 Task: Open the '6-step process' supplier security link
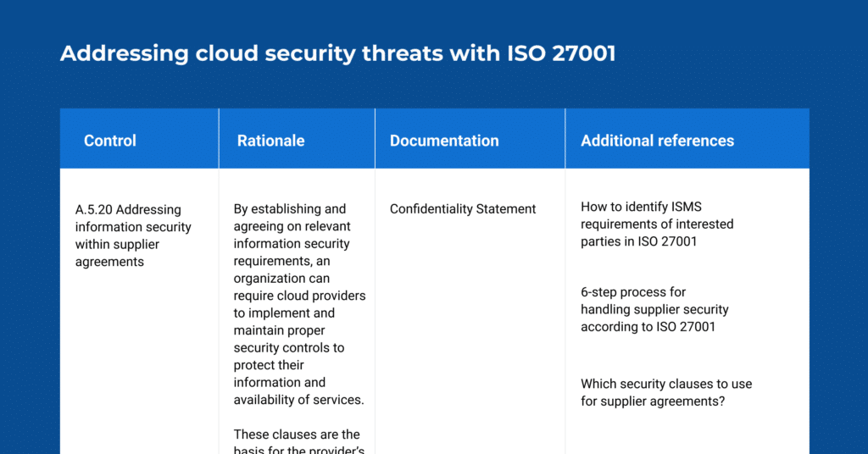(x=633, y=292)
